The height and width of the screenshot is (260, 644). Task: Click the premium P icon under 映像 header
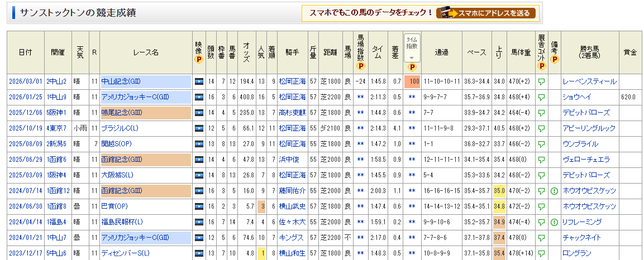(198, 59)
